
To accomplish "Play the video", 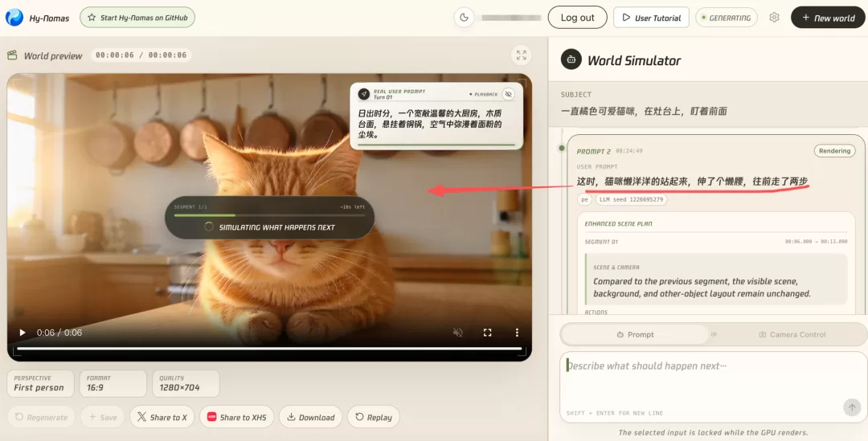I will click(23, 333).
